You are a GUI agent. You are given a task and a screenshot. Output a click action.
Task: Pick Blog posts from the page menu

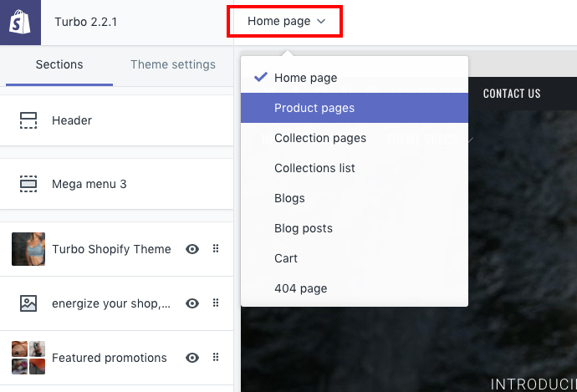coord(304,228)
